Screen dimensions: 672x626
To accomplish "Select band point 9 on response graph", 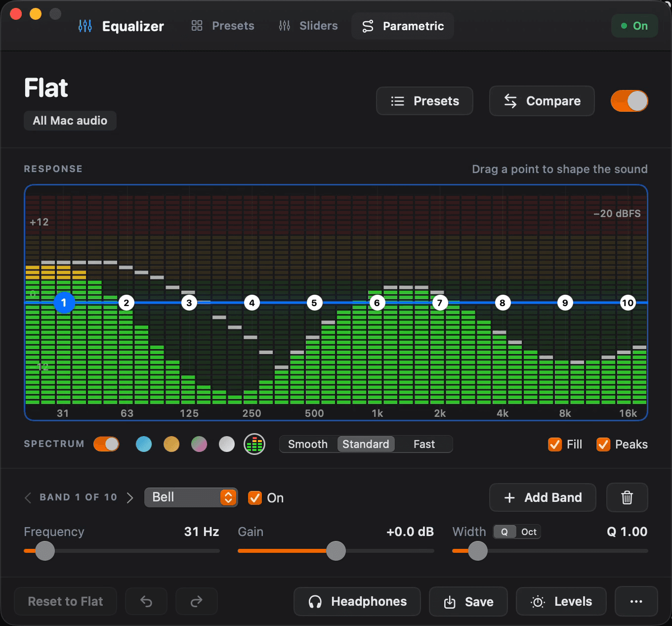I will 565,303.
